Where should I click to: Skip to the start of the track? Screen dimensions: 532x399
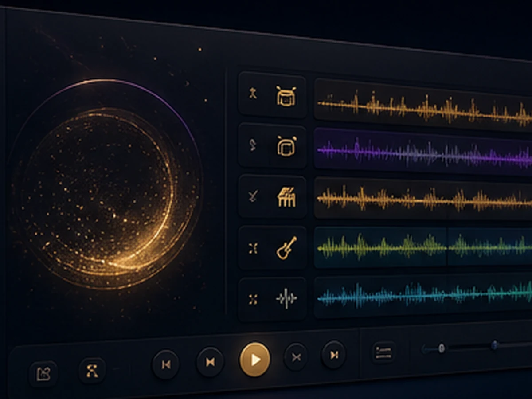pos(165,364)
